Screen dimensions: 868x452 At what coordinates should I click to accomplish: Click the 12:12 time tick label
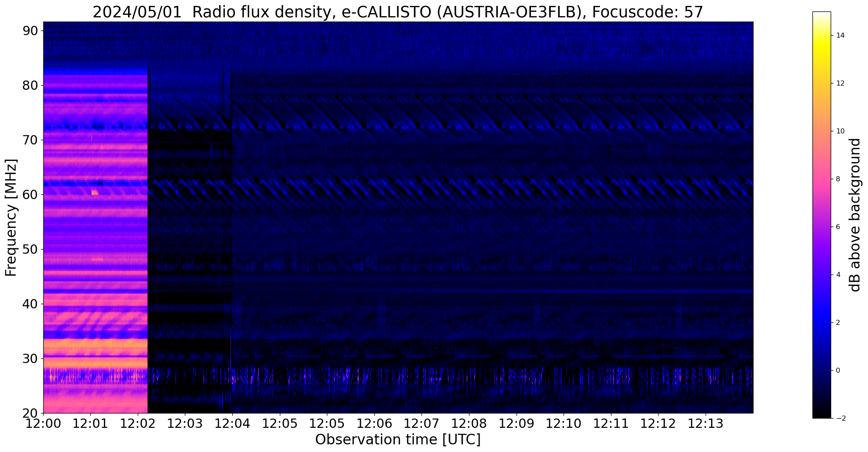pos(658,424)
